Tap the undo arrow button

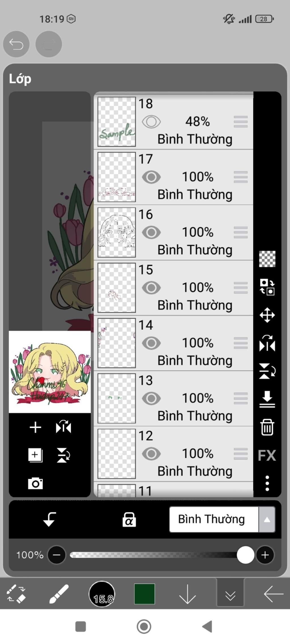[x=16, y=44]
